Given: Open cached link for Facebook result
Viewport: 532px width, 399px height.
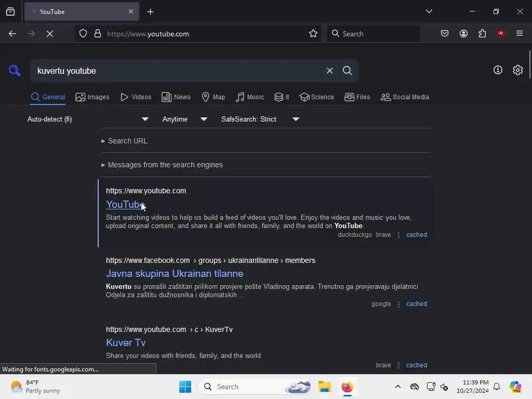Looking at the screenshot, I should click(x=417, y=304).
